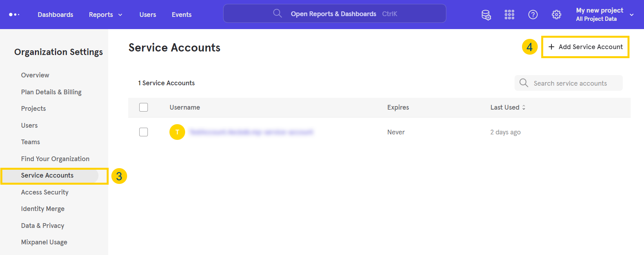Click the Expires column header
Image resolution: width=644 pixels, height=255 pixels.
[398, 107]
